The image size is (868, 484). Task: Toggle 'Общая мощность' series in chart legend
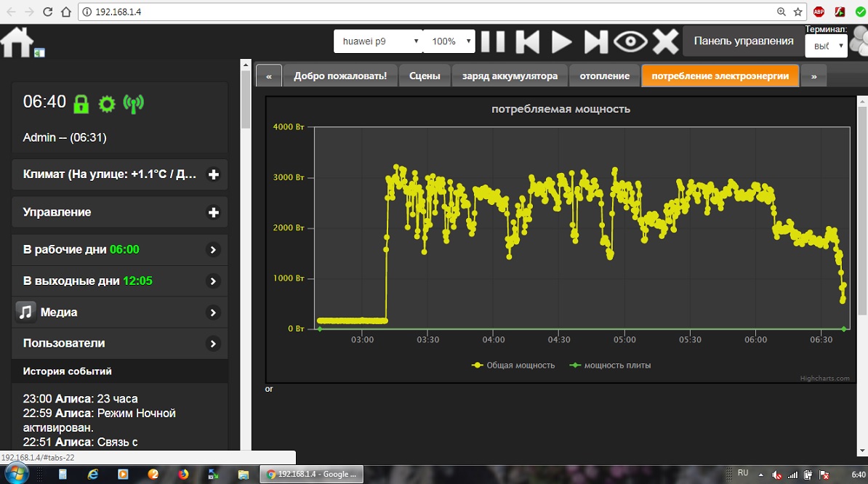click(514, 365)
